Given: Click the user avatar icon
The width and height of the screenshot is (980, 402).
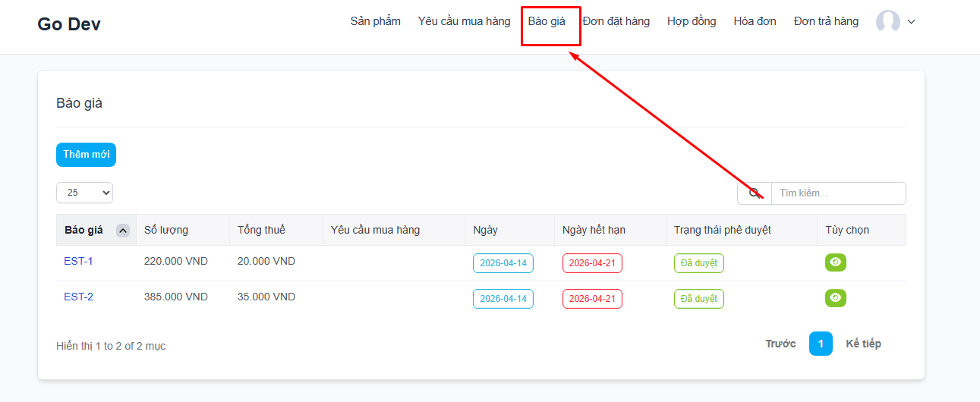Looking at the screenshot, I should [x=887, y=22].
